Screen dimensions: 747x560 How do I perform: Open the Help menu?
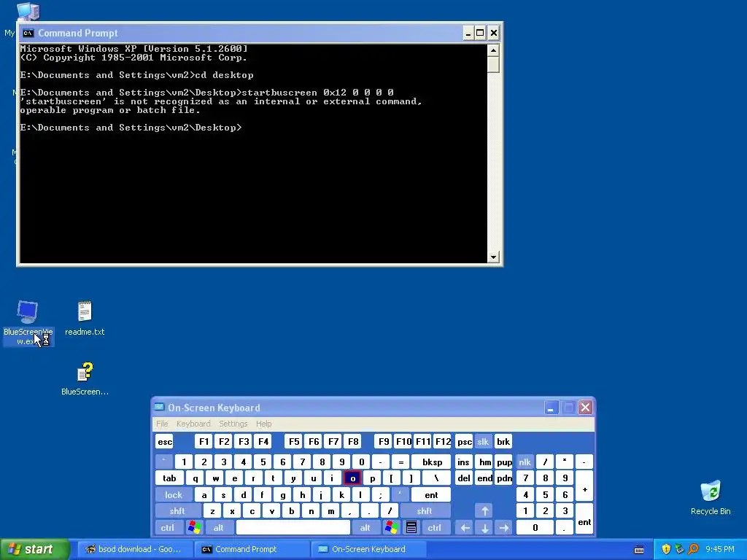tap(264, 424)
